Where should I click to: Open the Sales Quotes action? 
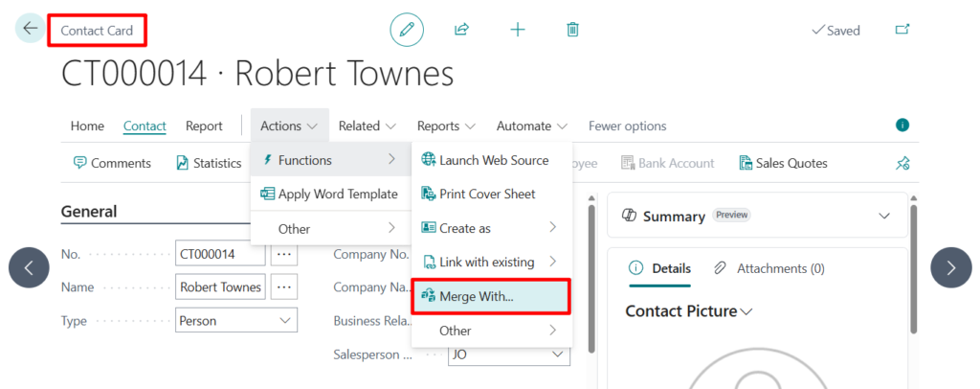coord(783,163)
